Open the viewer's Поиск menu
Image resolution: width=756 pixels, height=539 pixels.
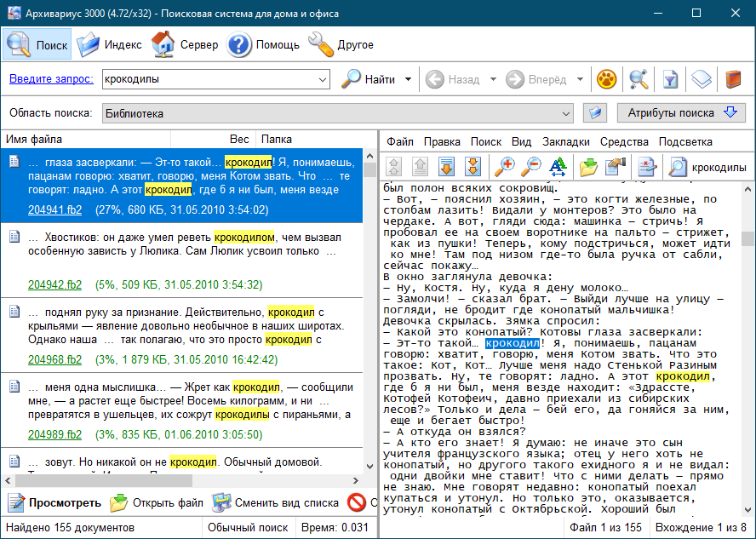(486, 141)
